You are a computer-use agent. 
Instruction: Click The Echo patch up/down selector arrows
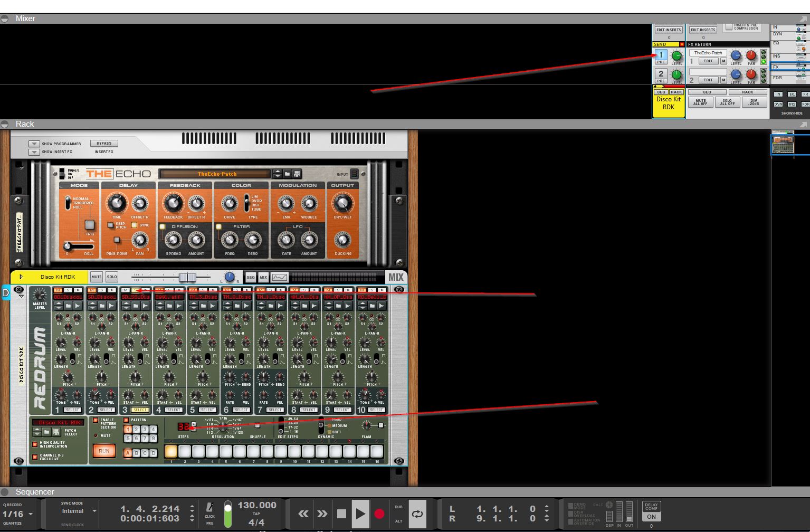coord(278,174)
